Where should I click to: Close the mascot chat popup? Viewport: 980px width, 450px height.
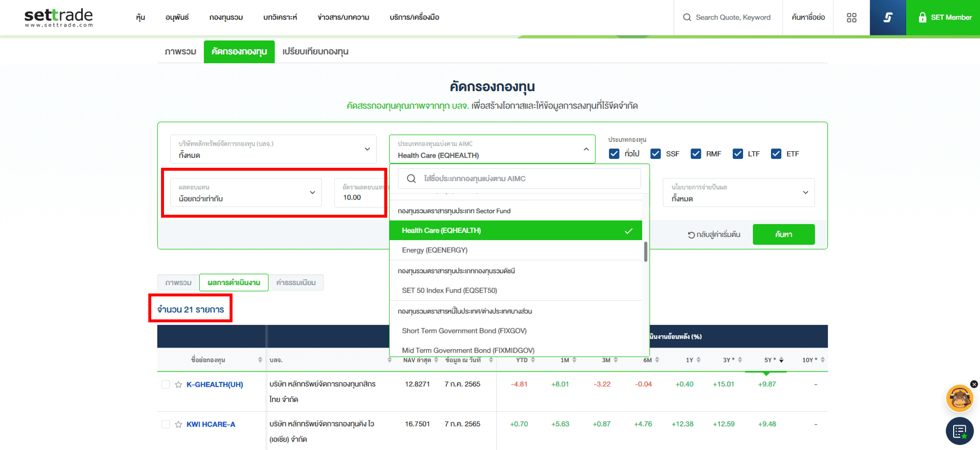click(974, 384)
